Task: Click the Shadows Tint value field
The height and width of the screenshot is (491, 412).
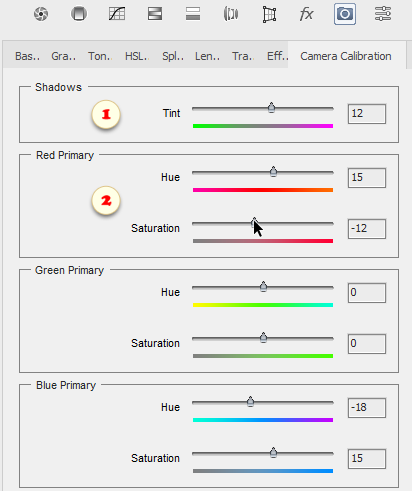Action: [367, 114]
